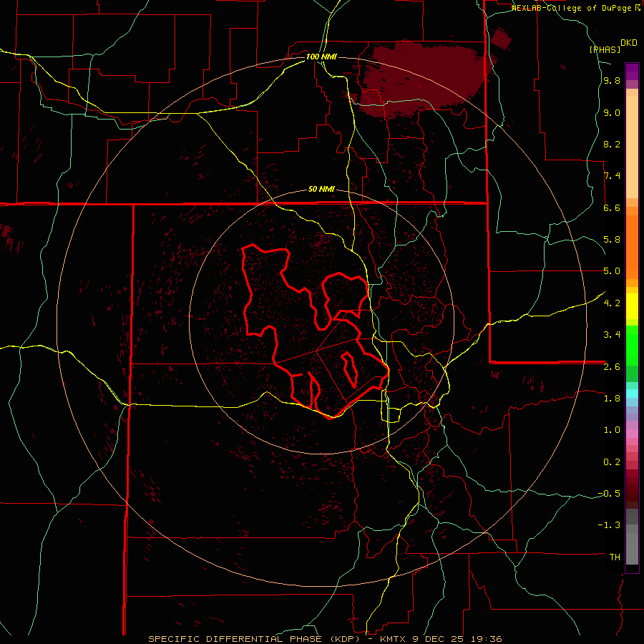Click the 50 NMI range ring label
644x644 pixels.
(321, 190)
